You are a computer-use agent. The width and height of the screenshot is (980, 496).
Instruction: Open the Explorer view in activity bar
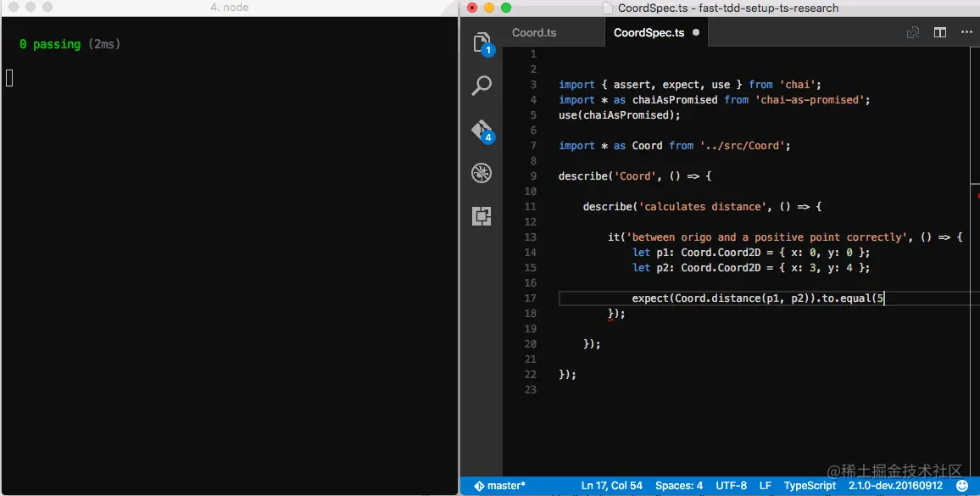[x=482, y=42]
